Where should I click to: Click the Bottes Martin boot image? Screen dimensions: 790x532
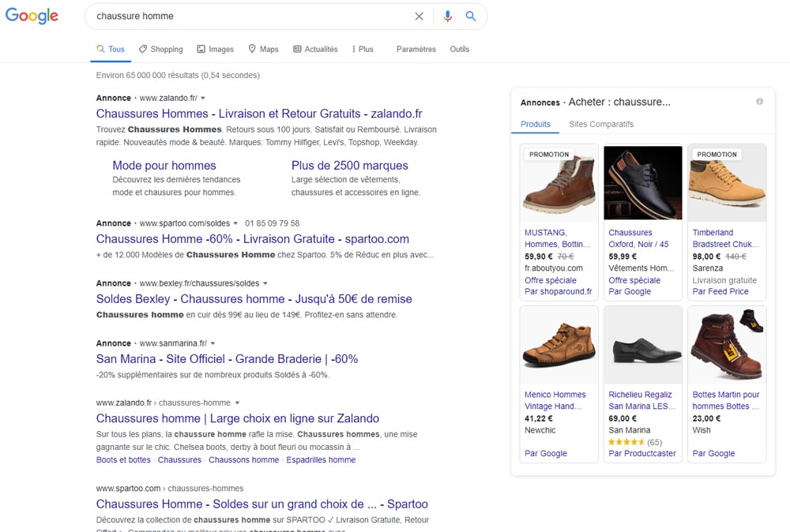(x=727, y=345)
